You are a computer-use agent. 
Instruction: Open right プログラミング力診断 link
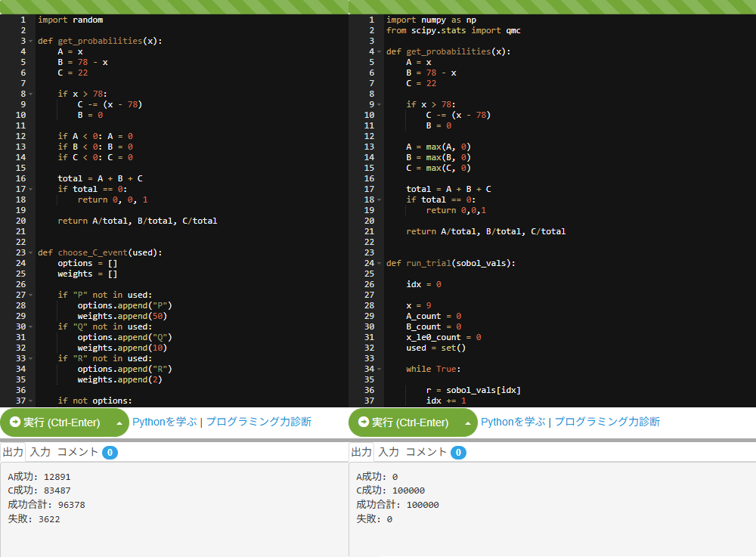click(x=608, y=422)
